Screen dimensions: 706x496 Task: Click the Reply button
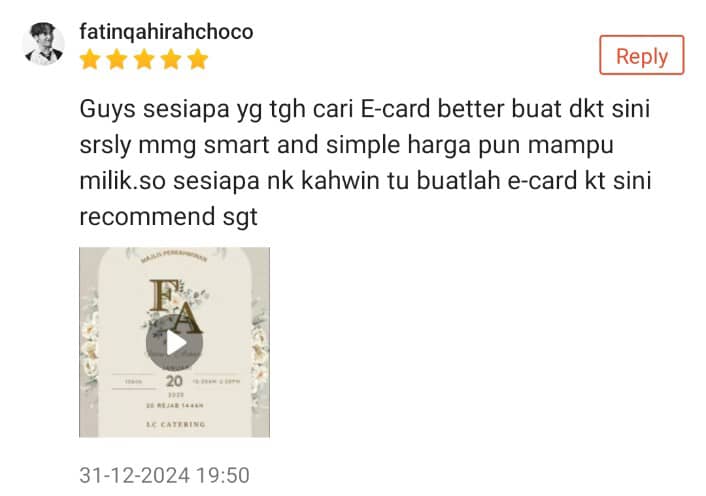tap(642, 55)
